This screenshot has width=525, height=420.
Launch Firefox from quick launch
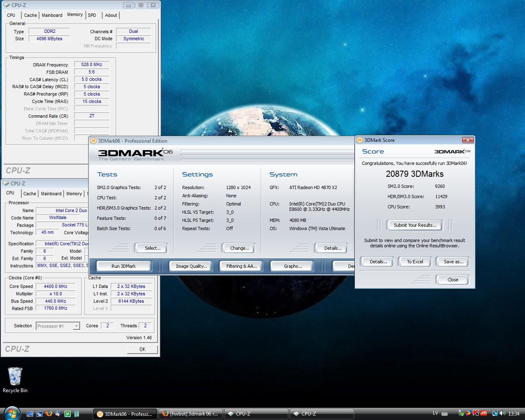tap(48, 414)
